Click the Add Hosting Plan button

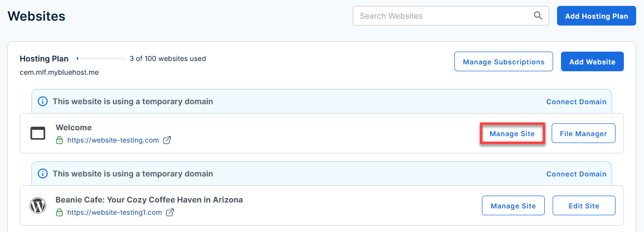pos(596,16)
